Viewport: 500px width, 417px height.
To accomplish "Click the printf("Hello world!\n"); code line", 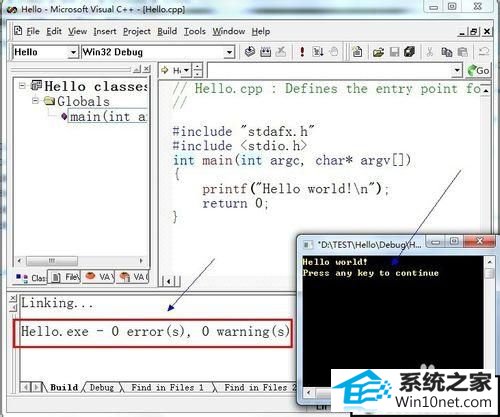I will [295, 189].
